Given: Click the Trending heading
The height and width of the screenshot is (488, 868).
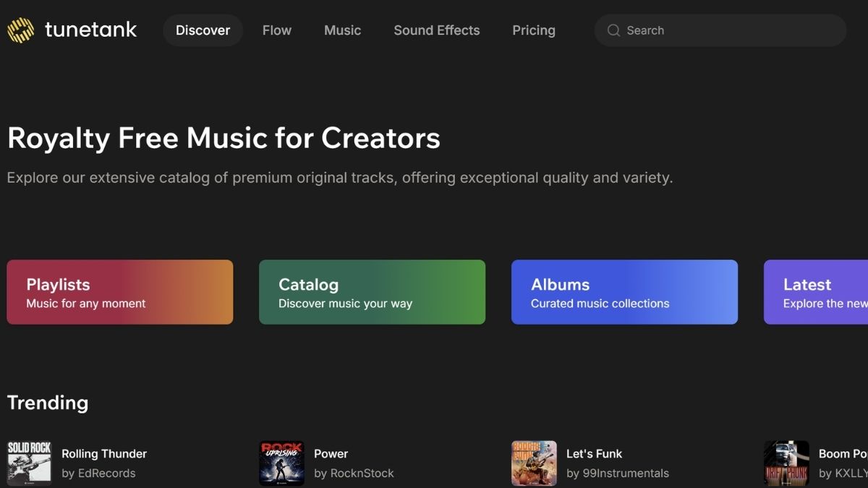Looking at the screenshot, I should 48,403.
